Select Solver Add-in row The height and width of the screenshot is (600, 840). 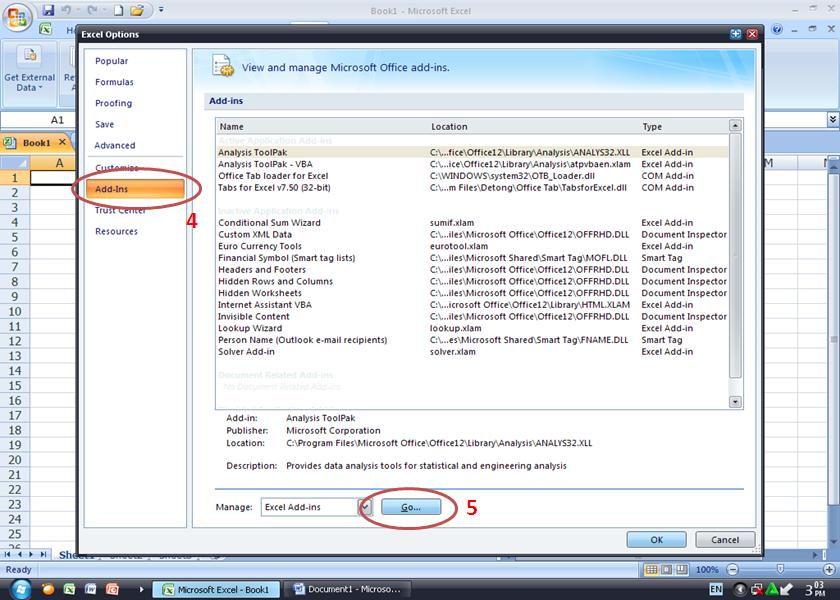tap(472, 351)
